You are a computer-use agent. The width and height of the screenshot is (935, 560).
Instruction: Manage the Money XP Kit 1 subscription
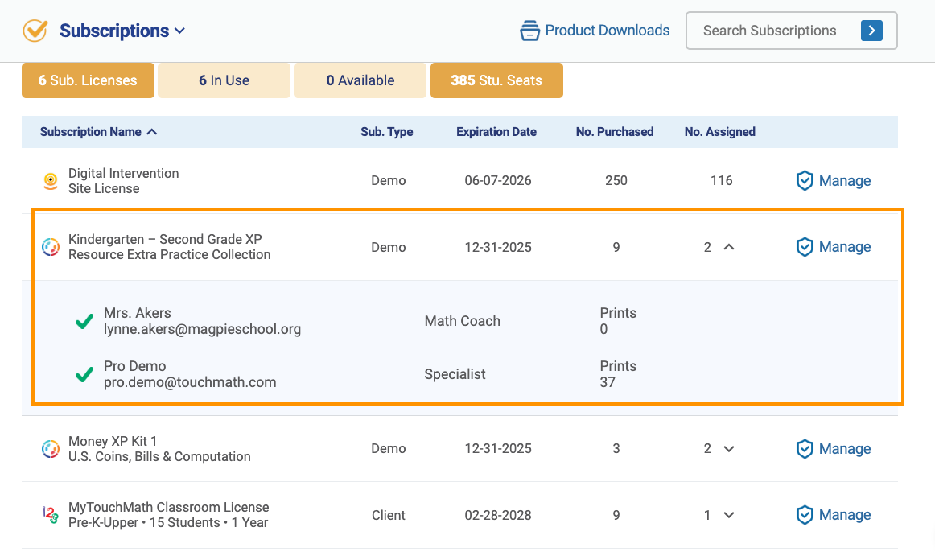pyautogui.click(x=844, y=448)
